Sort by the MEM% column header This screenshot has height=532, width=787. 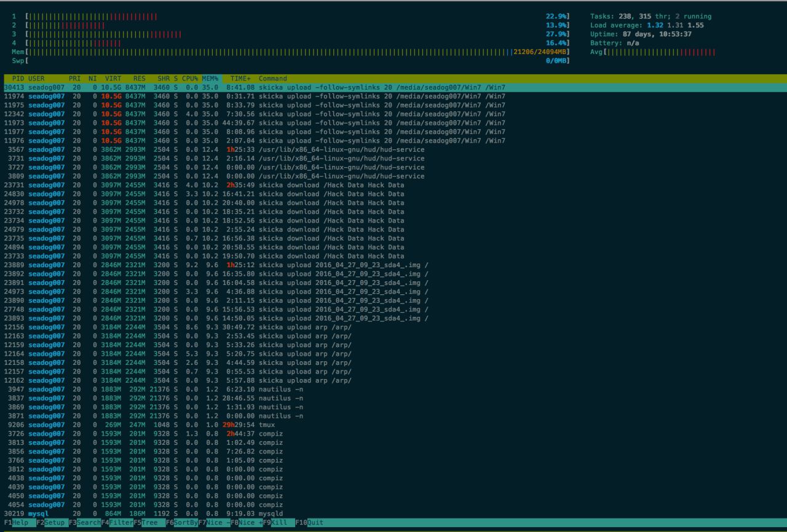pyautogui.click(x=210, y=79)
